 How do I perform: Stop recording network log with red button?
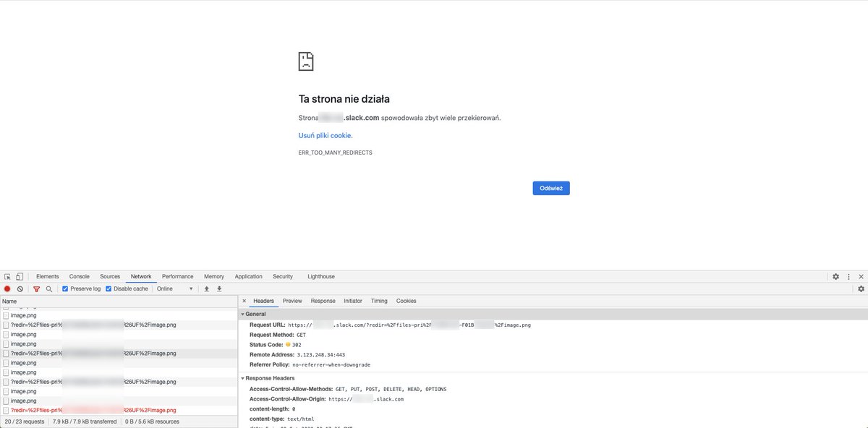[7, 288]
